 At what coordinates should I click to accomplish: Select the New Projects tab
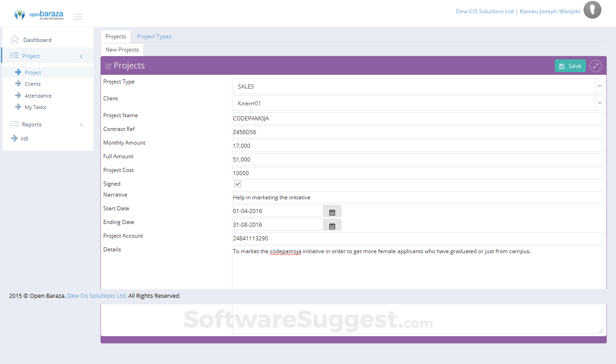(122, 49)
